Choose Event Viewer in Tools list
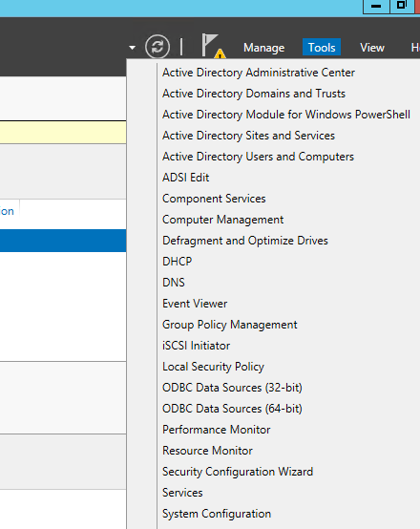Image resolution: width=420 pixels, height=529 pixels. point(195,304)
